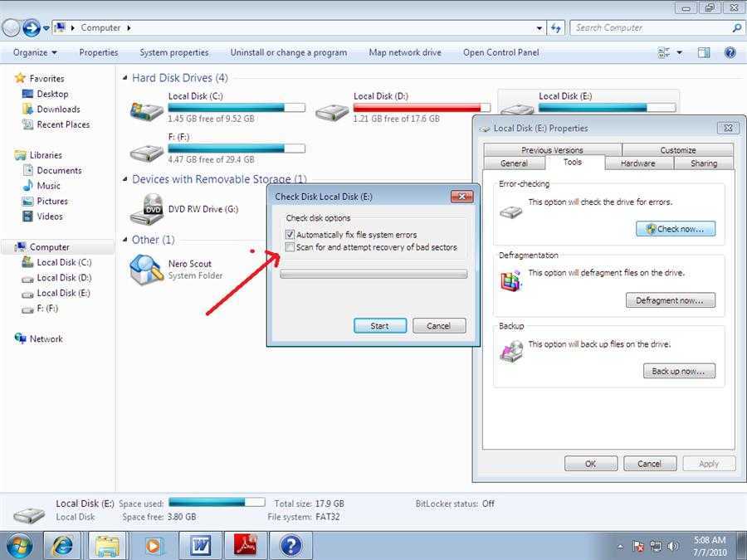Open the Organize dropdown menu
This screenshot has height=560, width=747.
(x=35, y=52)
